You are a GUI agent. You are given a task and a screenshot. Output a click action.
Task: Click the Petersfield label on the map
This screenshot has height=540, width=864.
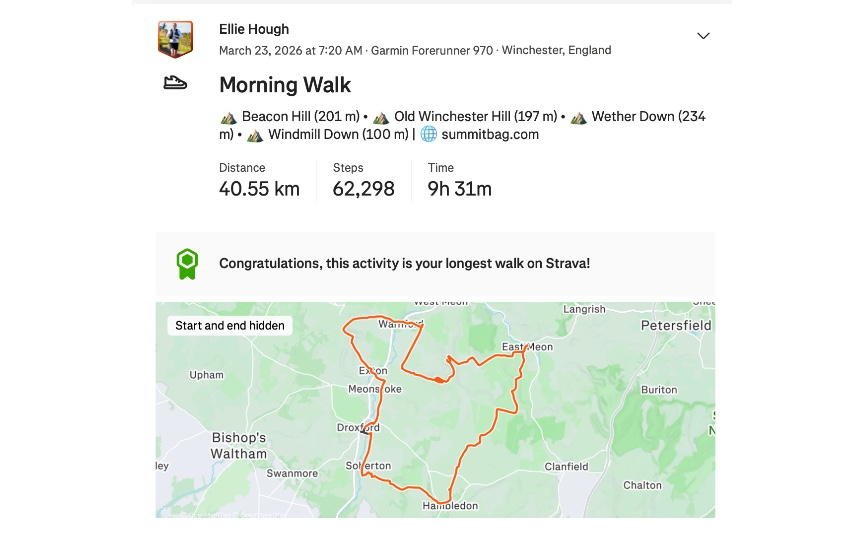[675, 326]
